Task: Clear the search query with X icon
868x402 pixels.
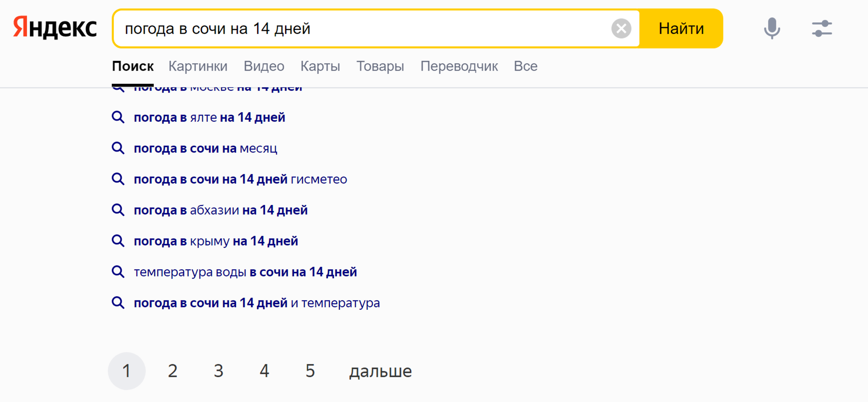Action: (621, 29)
